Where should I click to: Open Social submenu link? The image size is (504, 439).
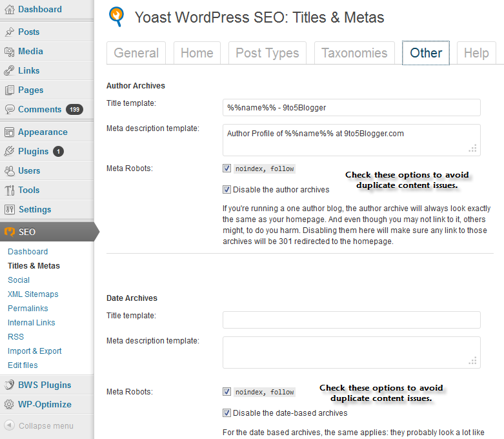coord(19,280)
